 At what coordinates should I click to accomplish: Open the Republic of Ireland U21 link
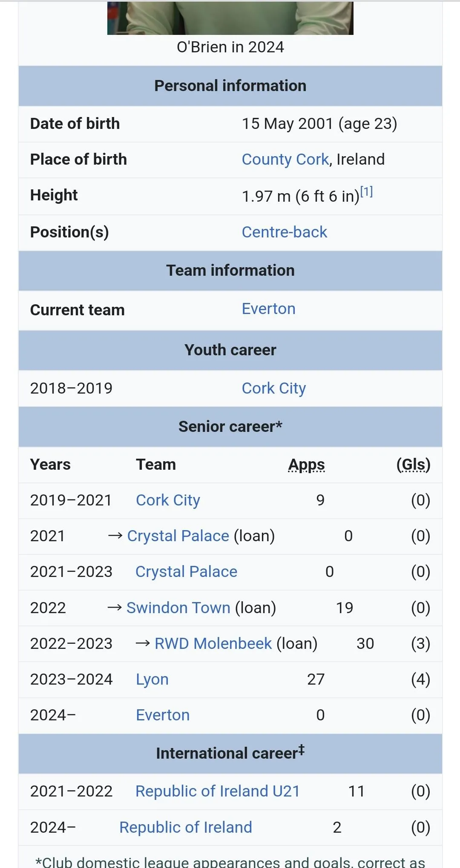[217, 791]
